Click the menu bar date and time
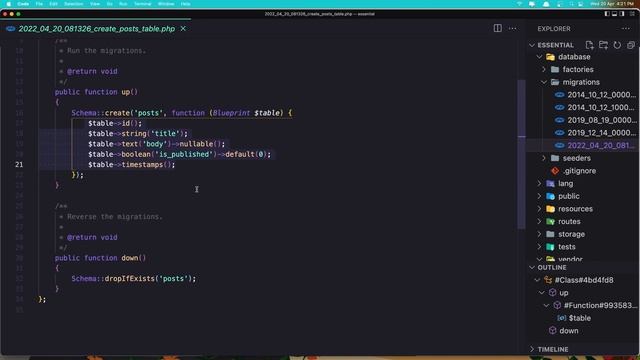This screenshot has width=640, height=360. click(x=612, y=4)
